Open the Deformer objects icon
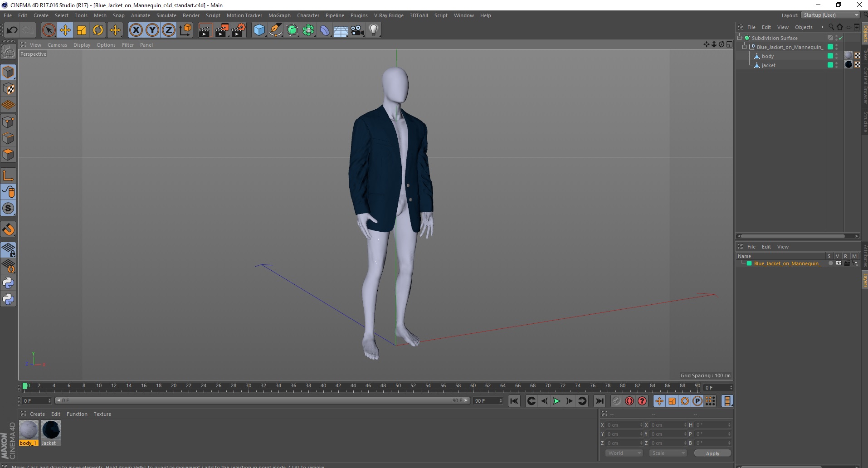This screenshot has height=468, width=868. point(325,30)
